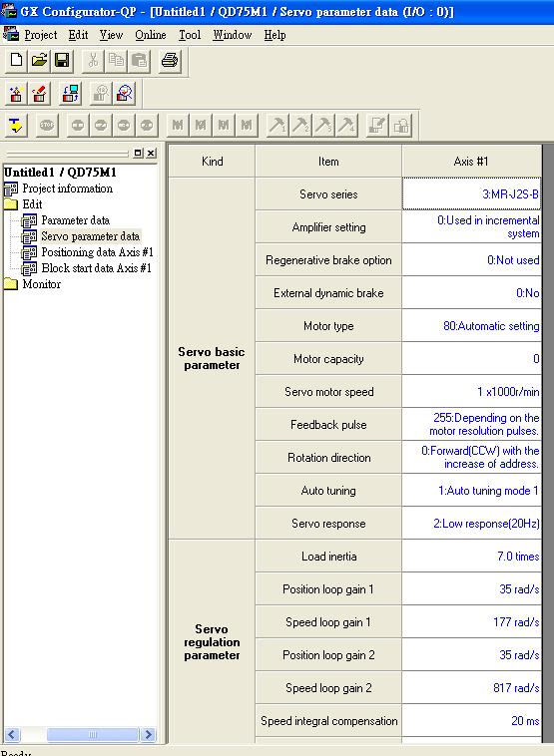Image resolution: width=554 pixels, height=756 pixels.
Task: Click Position loop gain 1 value cell
Action: tap(471, 589)
